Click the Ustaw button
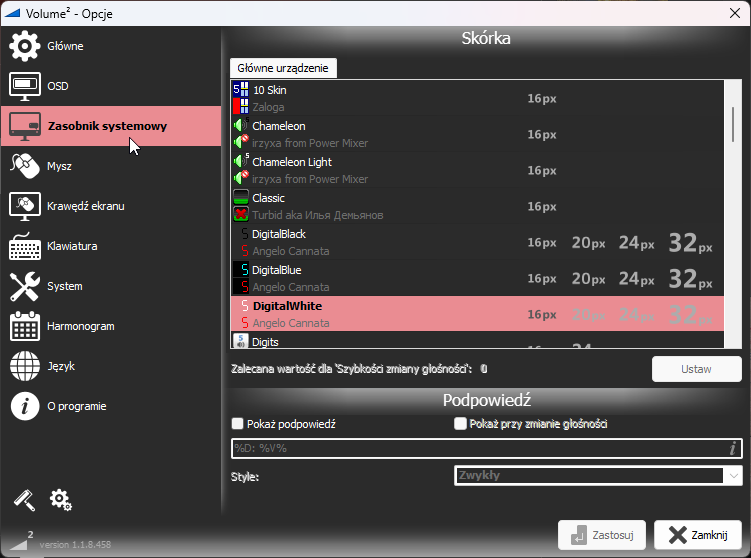751x558 pixels. (696, 369)
